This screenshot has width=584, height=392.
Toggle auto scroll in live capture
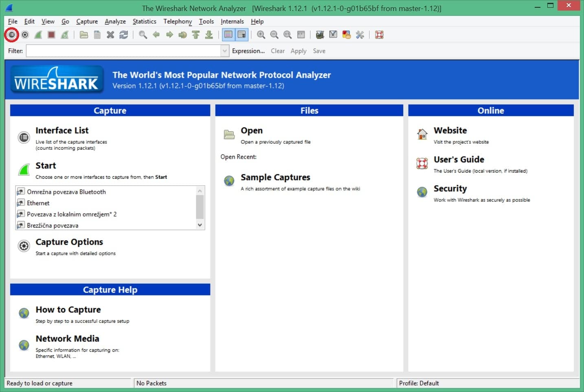(242, 35)
